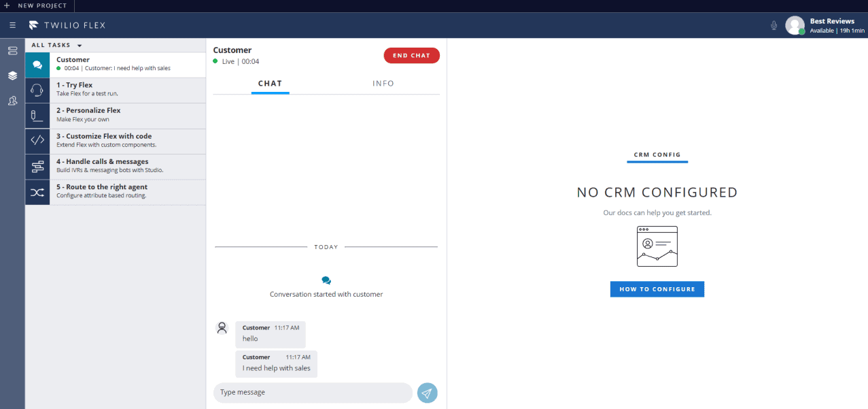Select the CHAT tab

(x=270, y=83)
